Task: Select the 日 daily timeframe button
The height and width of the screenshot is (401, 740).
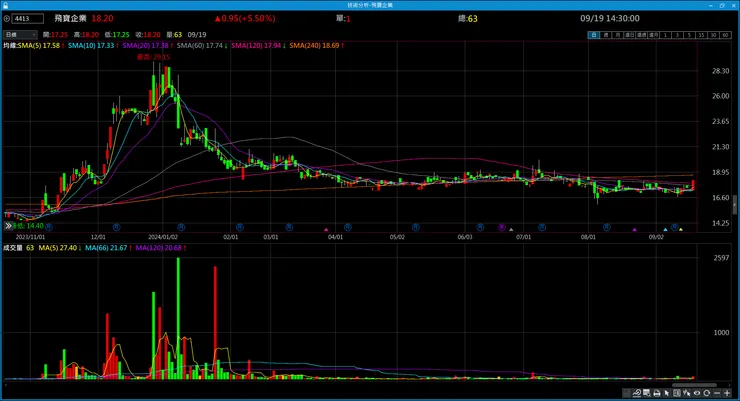Action: coord(594,35)
